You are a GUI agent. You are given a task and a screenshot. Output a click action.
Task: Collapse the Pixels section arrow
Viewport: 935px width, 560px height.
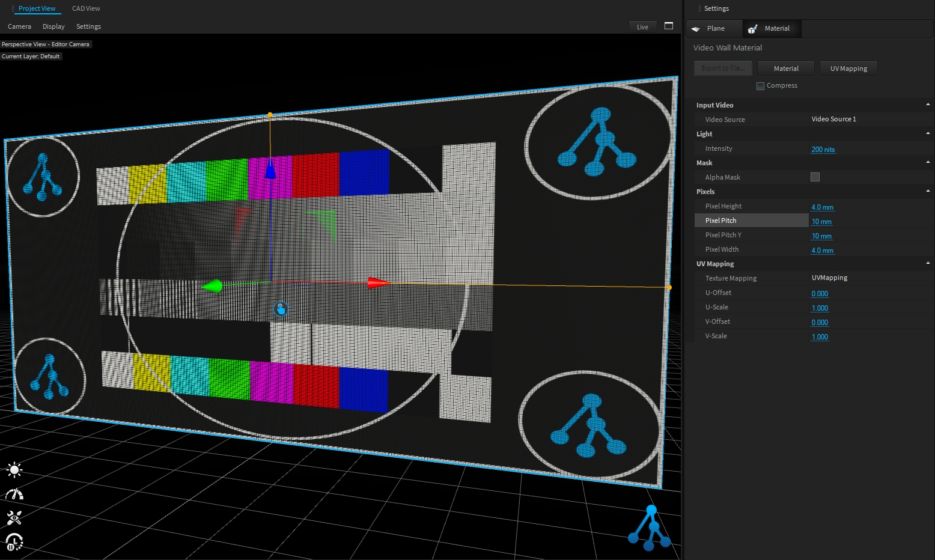(x=928, y=192)
